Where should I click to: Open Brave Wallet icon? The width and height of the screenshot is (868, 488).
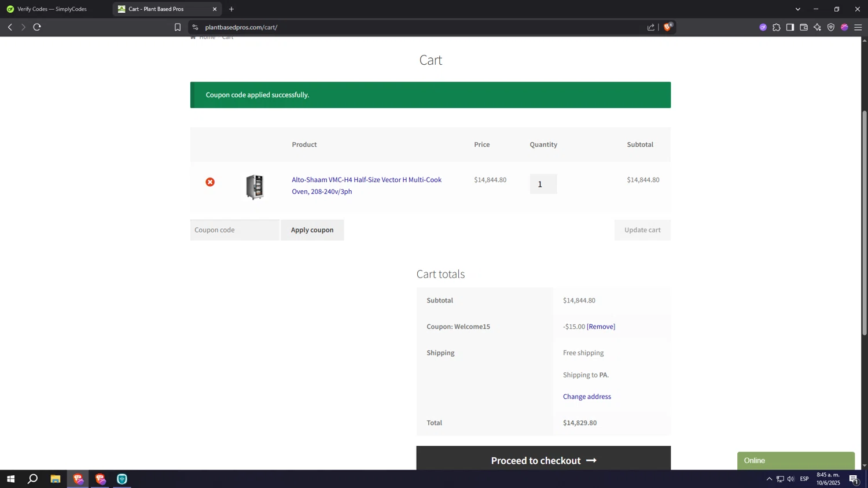(x=804, y=27)
